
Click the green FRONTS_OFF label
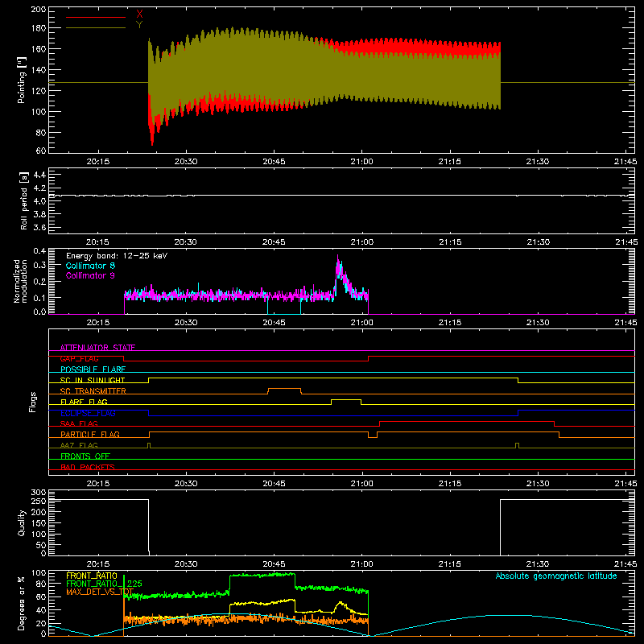85,456
